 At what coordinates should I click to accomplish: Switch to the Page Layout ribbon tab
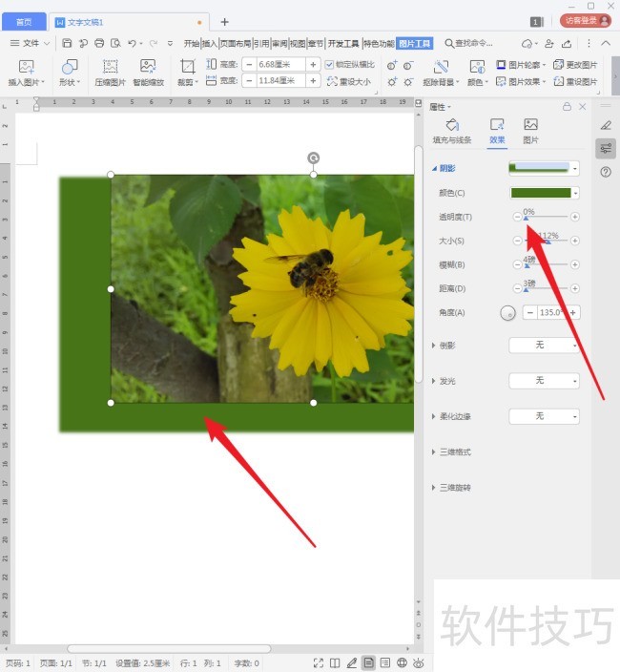[x=236, y=43]
